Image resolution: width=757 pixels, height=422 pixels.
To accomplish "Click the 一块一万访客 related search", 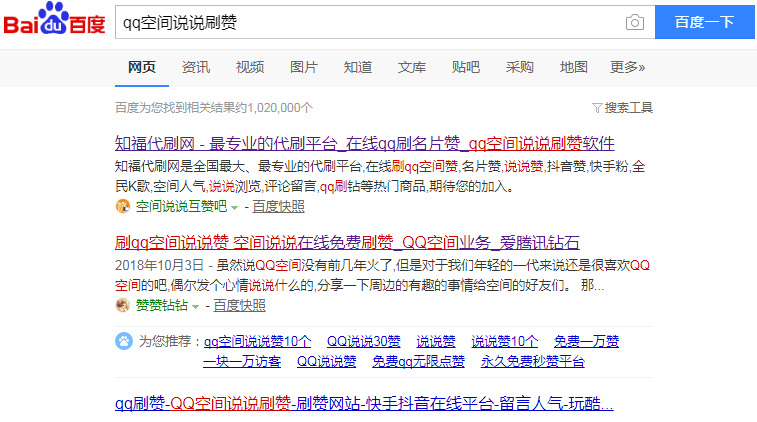I will pos(243,361).
